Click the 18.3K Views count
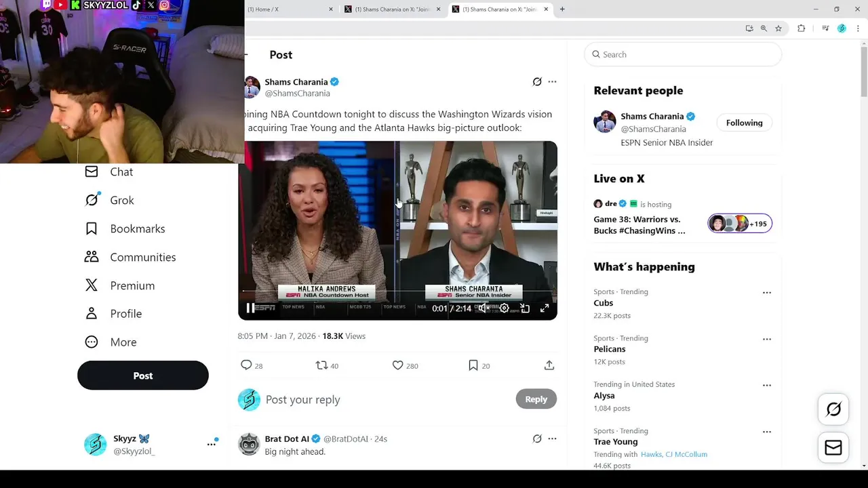This screenshot has width=868, height=488. point(344,336)
